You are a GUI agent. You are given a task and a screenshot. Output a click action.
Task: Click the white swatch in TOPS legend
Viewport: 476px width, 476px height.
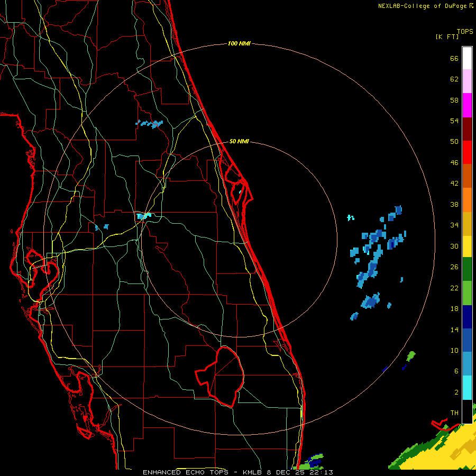(467, 58)
